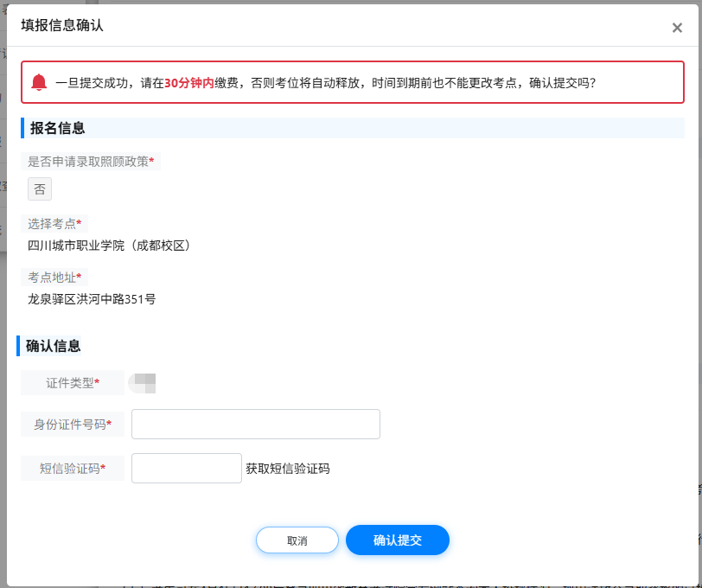Click inside the 短信验证码 input field
The height and width of the screenshot is (588, 702).
click(x=186, y=468)
